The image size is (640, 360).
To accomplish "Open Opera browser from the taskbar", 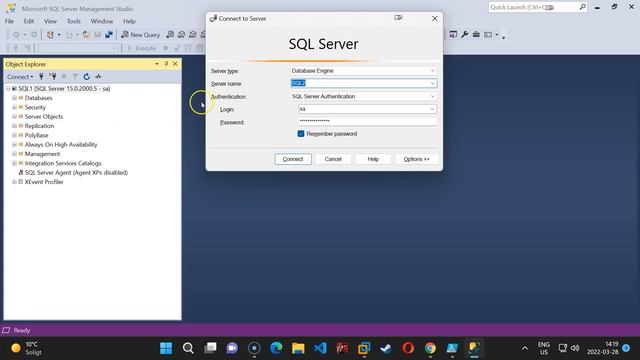I will point(408,348).
